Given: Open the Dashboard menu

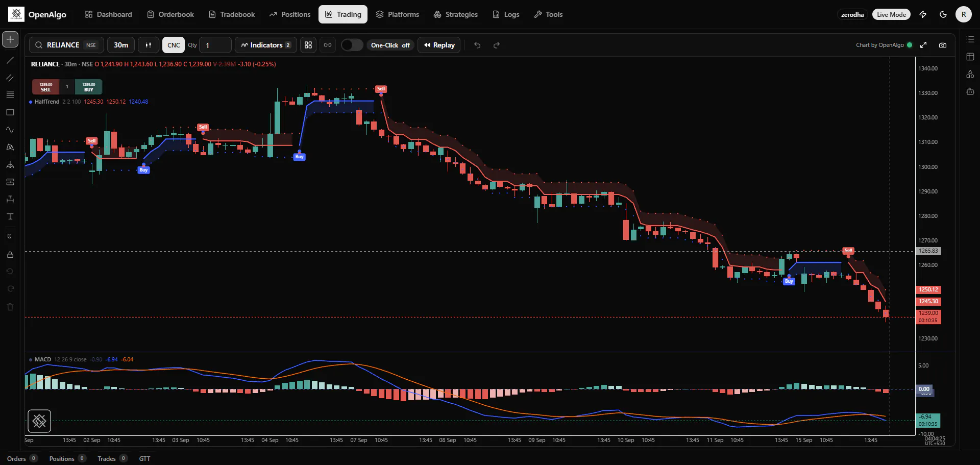Looking at the screenshot, I should (x=108, y=14).
